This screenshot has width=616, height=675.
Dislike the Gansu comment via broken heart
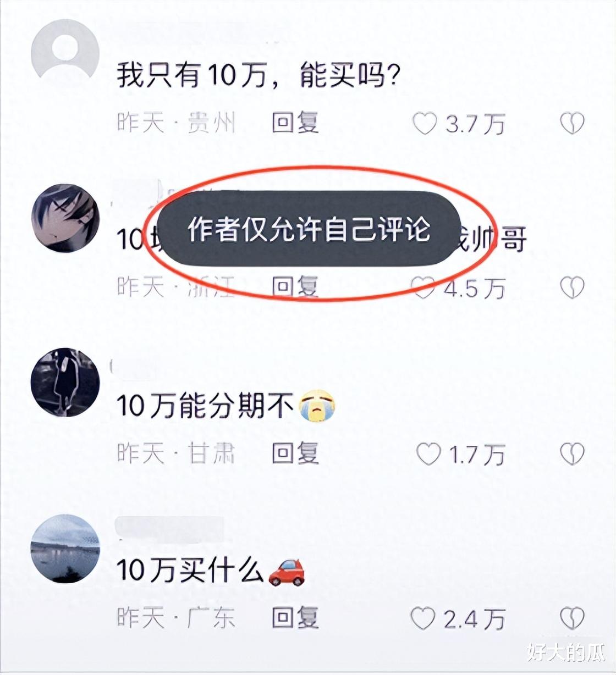coord(572,454)
